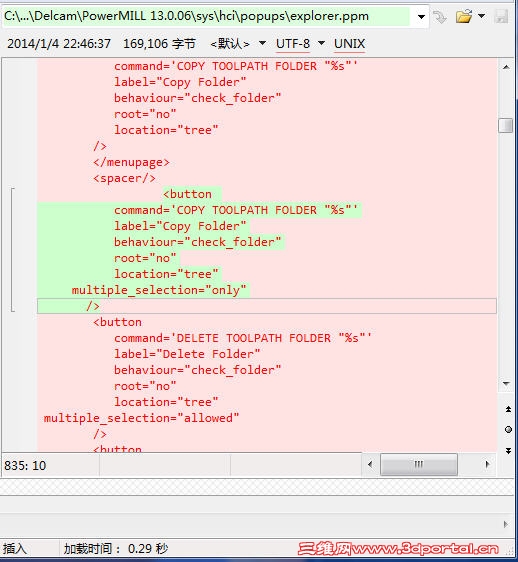Click the DELETE TOOLPATH FOLDER command line

pos(243,338)
